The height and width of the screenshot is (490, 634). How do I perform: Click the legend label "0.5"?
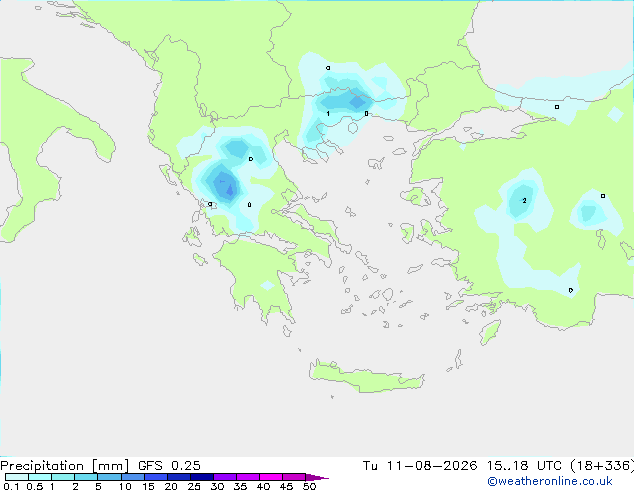35,486
